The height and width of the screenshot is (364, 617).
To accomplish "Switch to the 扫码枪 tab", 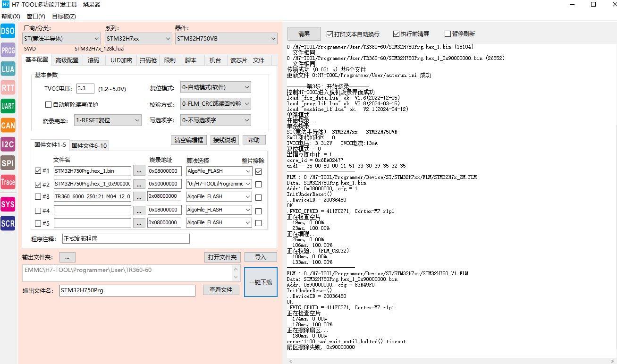I will coord(148,60).
